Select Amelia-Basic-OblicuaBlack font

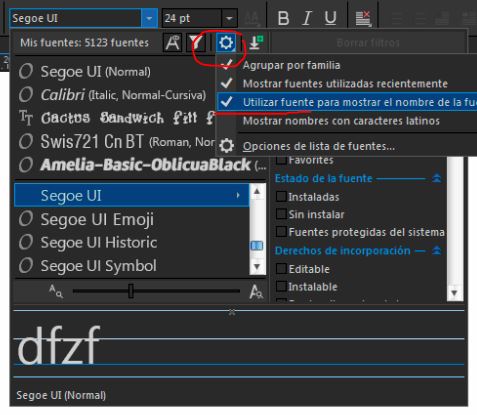pos(152,165)
